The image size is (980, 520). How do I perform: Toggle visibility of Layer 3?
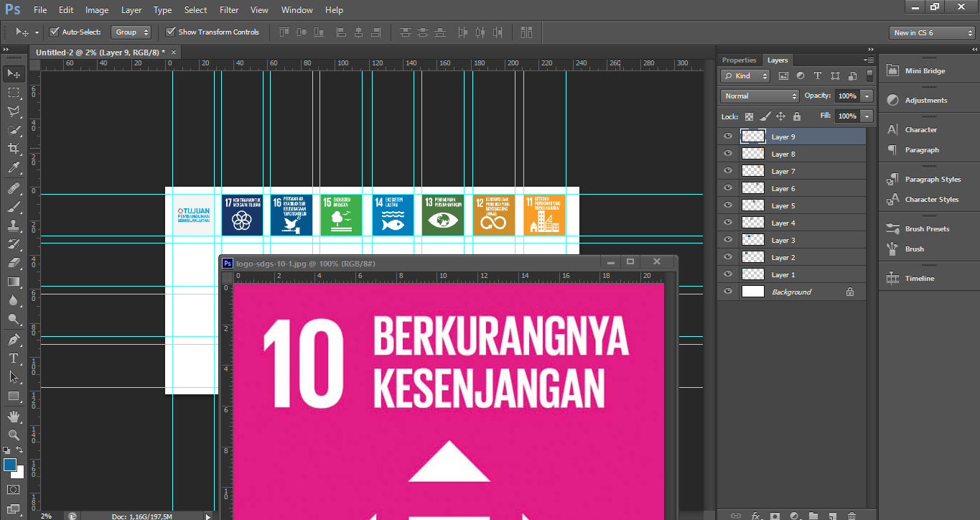(728, 240)
